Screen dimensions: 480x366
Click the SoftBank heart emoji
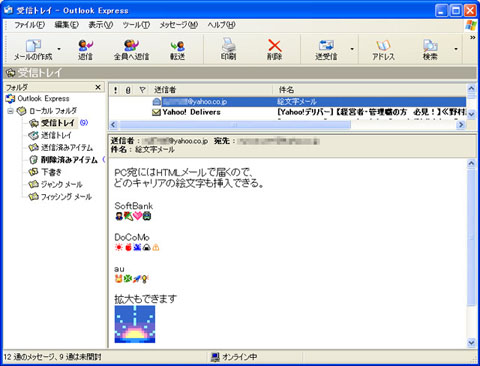pyautogui.click(x=138, y=216)
